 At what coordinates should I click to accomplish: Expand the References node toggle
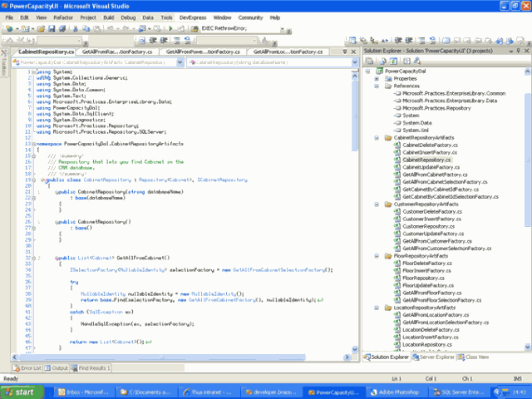tap(377, 86)
